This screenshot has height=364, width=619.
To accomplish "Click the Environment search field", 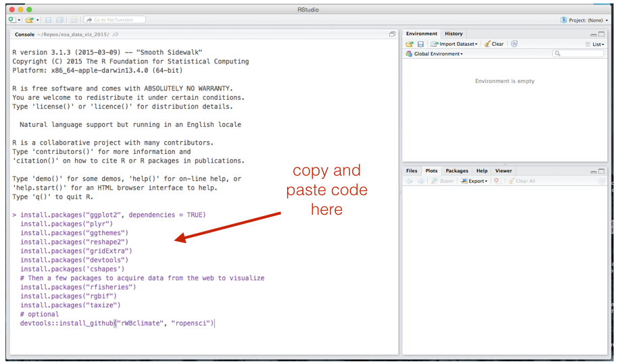I will tap(578, 53).
